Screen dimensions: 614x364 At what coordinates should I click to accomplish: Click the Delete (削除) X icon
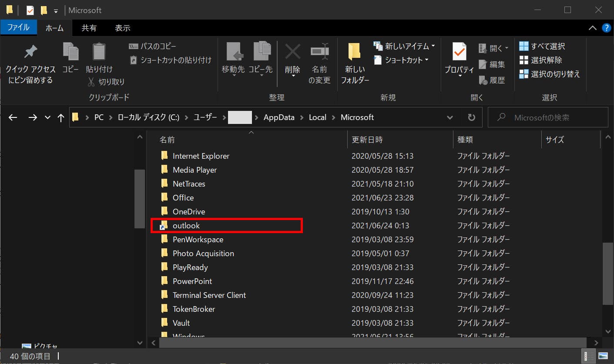pyautogui.click(x=292, y=52)
